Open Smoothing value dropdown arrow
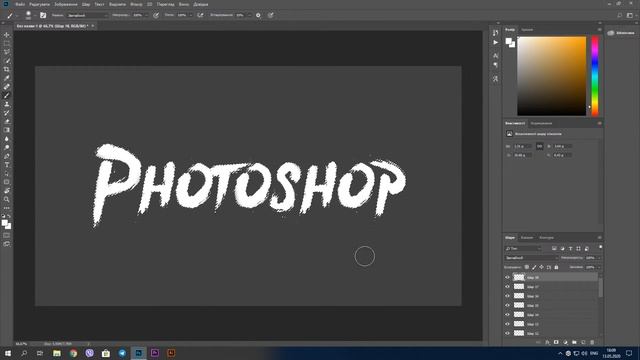This screenshot has height=360, width=640. [249, 15]
